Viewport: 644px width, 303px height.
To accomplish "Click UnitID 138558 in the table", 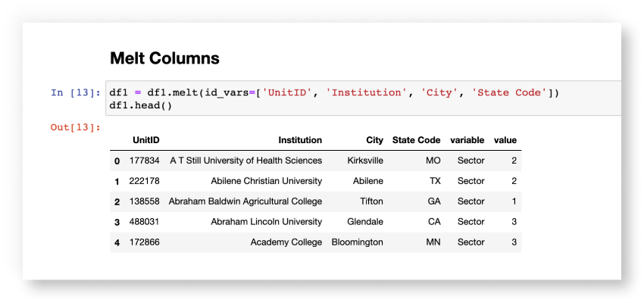I will point(144,201).
